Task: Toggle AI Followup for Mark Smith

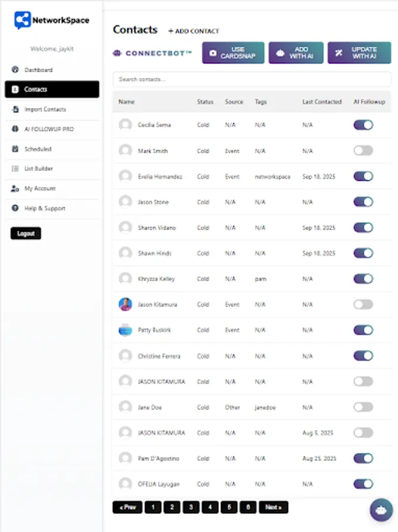Action: pos(363,150)
